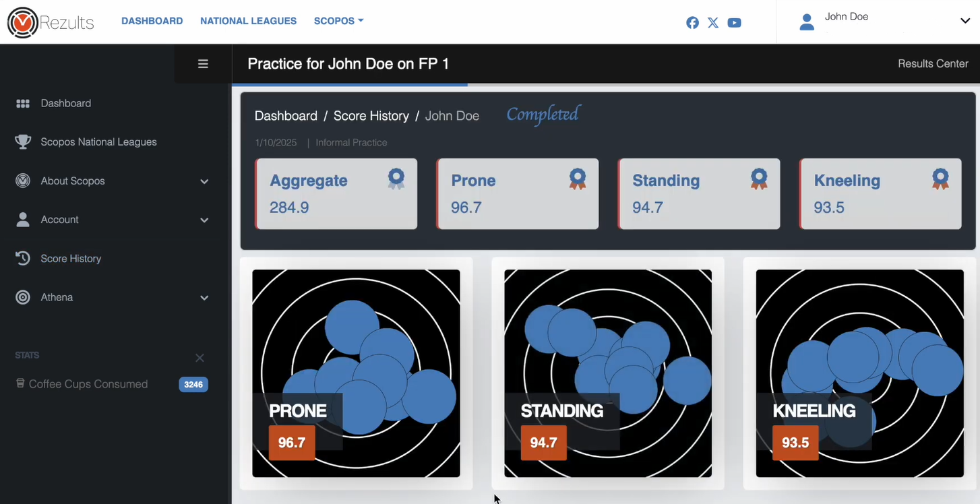Open the Scopos dropdown in top navigation

[x=338, y=21]
